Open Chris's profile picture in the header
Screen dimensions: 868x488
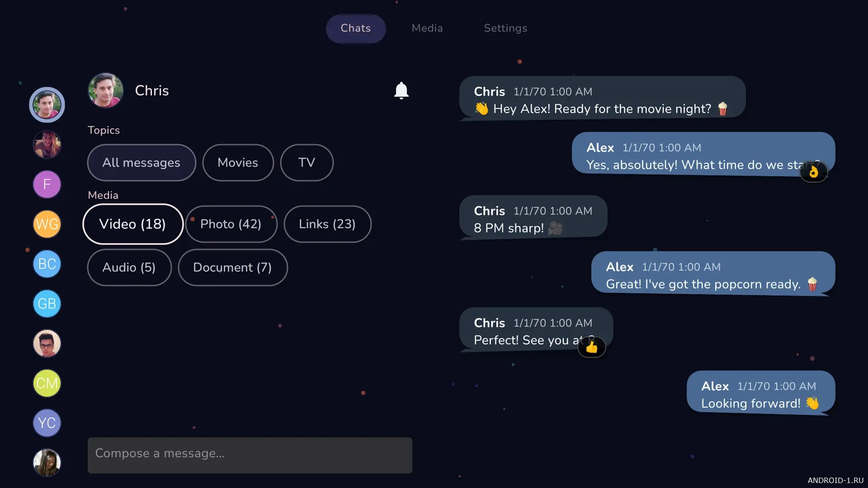[106, 90]
